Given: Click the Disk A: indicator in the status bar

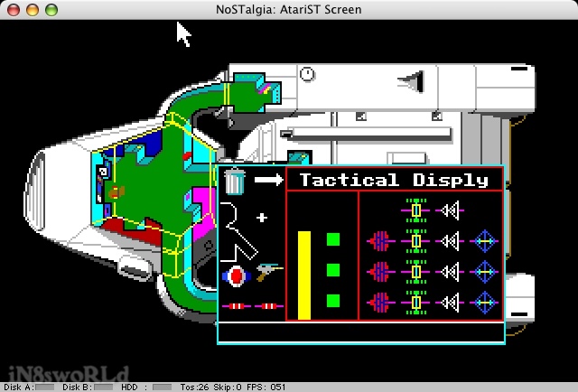Looking at the screenshot, I should point(29,387).
